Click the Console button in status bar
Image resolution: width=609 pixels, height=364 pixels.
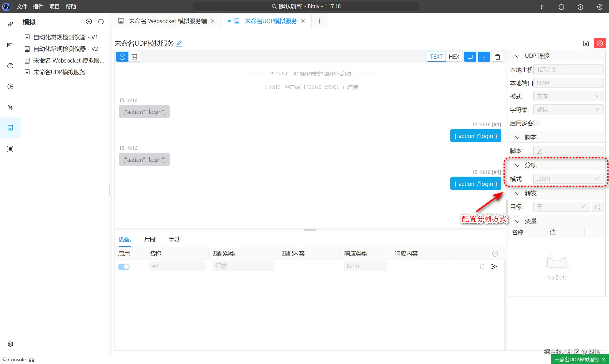[14, 359]
